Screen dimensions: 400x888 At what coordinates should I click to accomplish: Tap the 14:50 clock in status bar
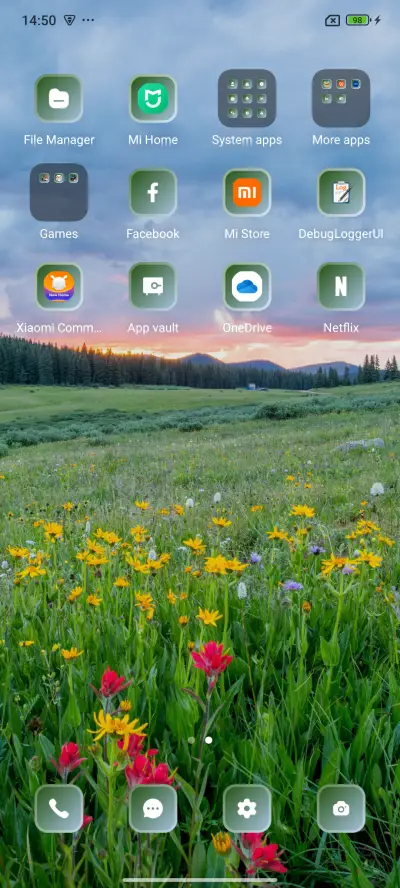pos(39,20)
